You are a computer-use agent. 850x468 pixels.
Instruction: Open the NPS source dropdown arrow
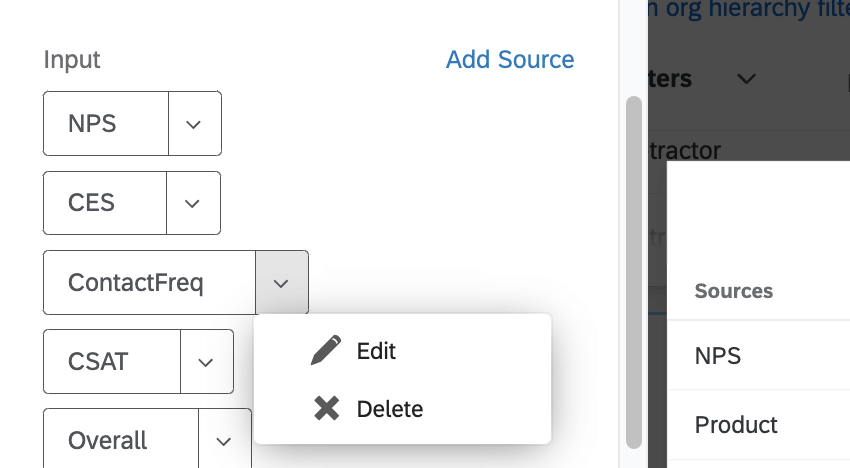point(194,124)
